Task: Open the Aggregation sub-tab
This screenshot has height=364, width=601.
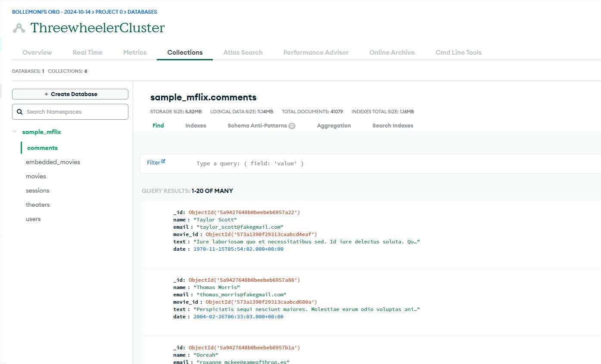Action: pyautogui.click(x=334, y=126)
